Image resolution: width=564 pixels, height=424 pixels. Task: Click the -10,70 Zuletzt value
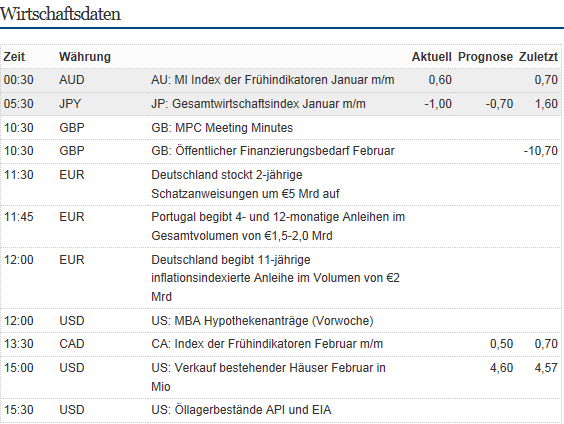point(541,151)
